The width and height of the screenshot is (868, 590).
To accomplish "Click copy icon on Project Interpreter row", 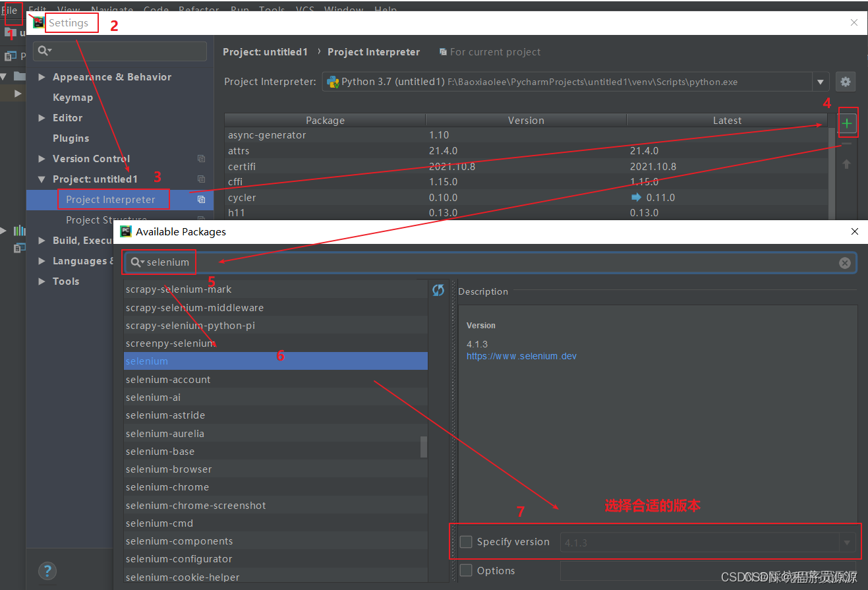I will coord(201,200).
